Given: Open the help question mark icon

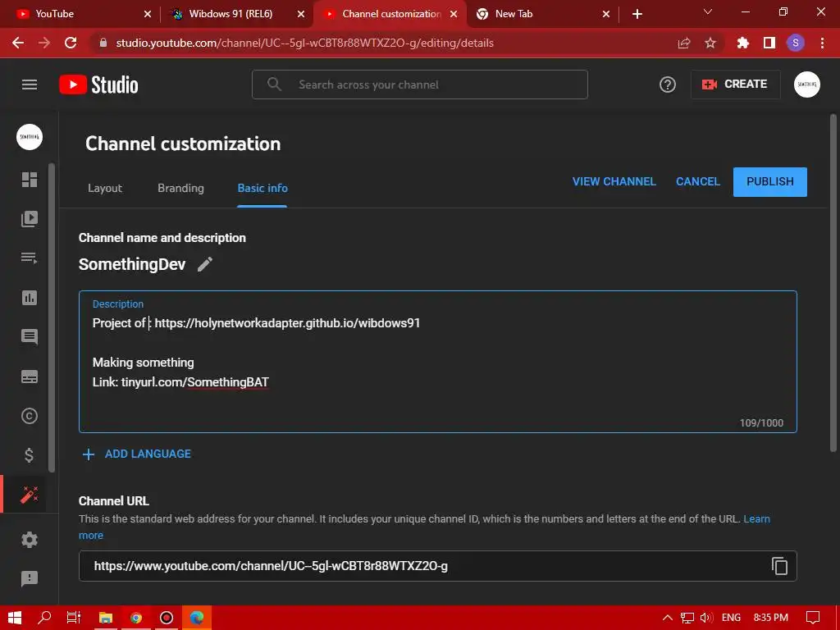Looking at the screenshot, I should 668,84.
